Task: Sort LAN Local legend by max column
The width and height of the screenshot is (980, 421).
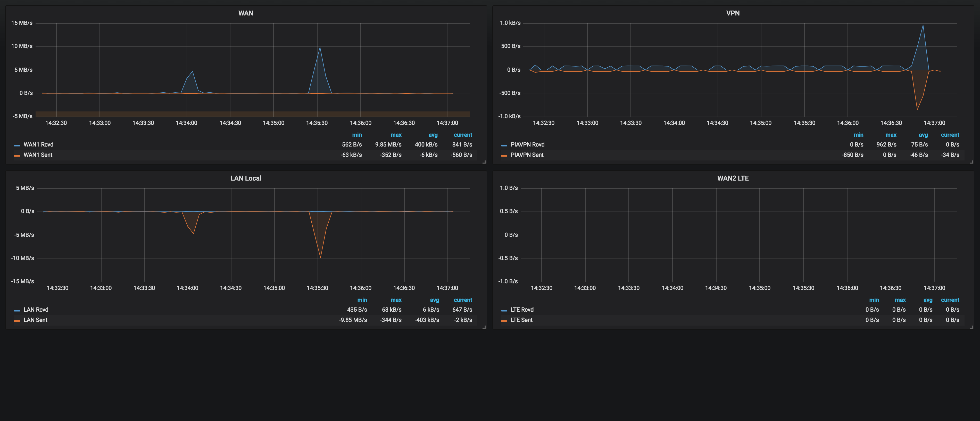Action: [x=396, y=300]
